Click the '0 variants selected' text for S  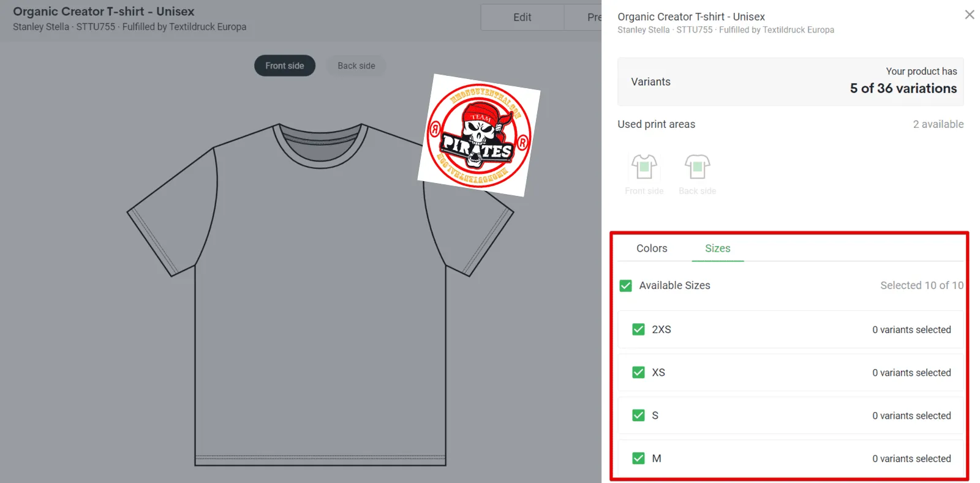tap(911, 415)
